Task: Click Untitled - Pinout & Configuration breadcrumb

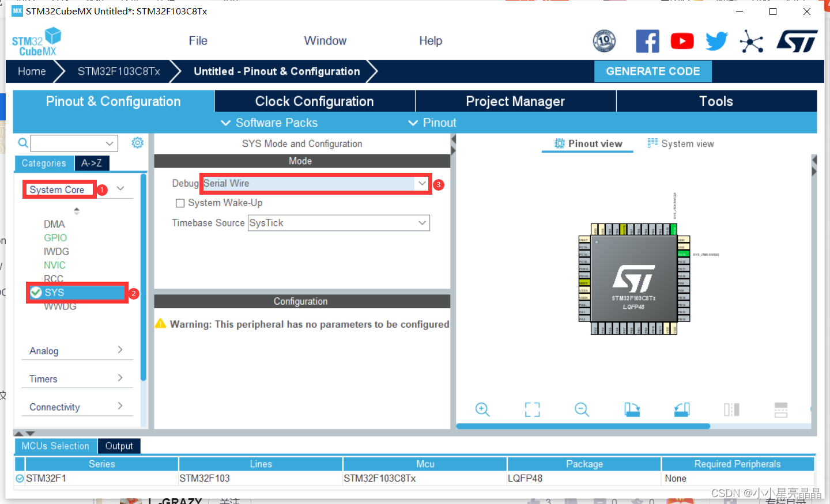Action: [277, 71]
